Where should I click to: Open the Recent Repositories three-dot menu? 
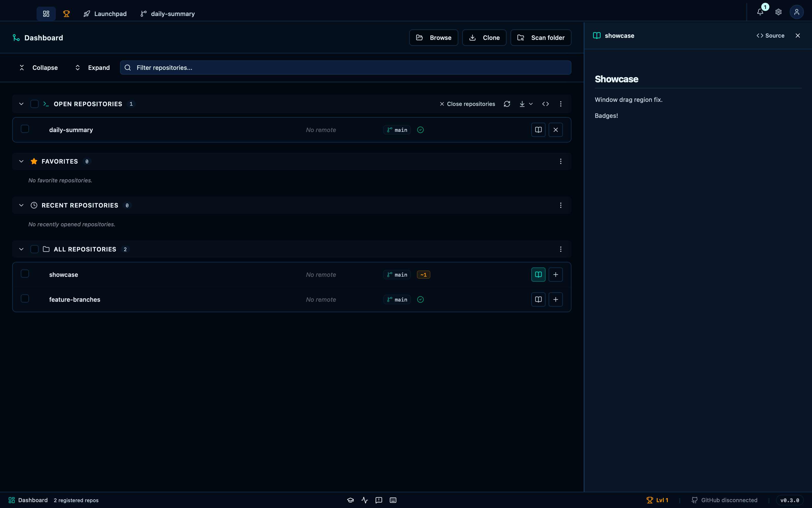click(561, 205)
